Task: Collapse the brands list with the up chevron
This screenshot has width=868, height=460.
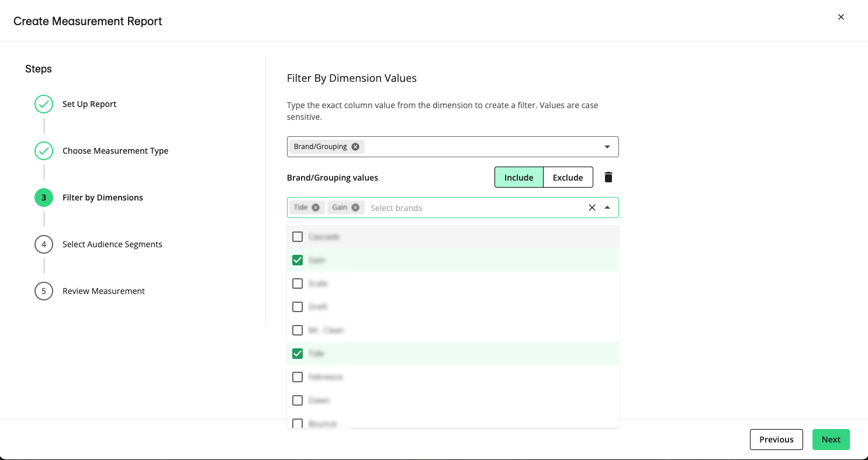Action: [607, 207]
